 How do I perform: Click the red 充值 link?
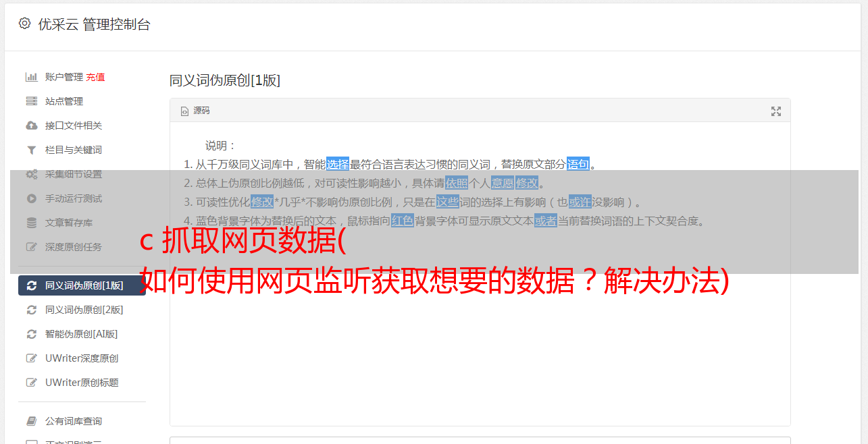click(x=95, y=77)
